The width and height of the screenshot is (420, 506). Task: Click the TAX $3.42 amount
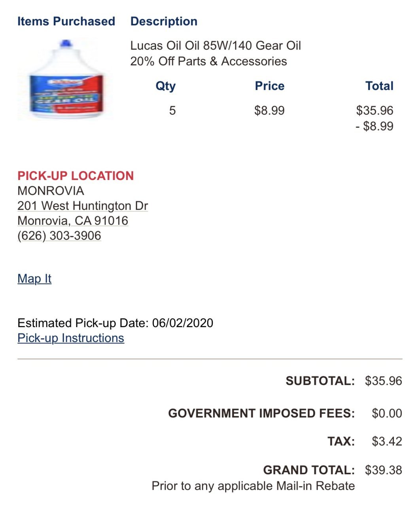[x=387, y=441]
